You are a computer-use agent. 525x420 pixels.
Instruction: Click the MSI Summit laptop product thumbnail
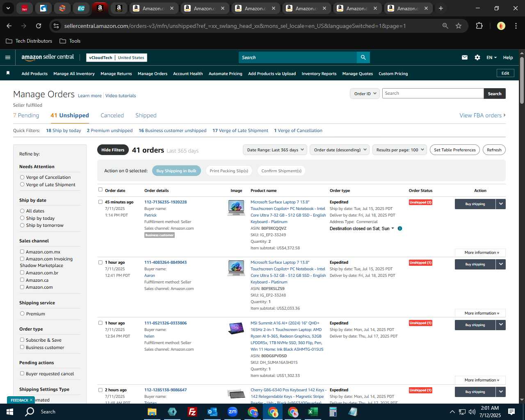click(x=236, y=328)
